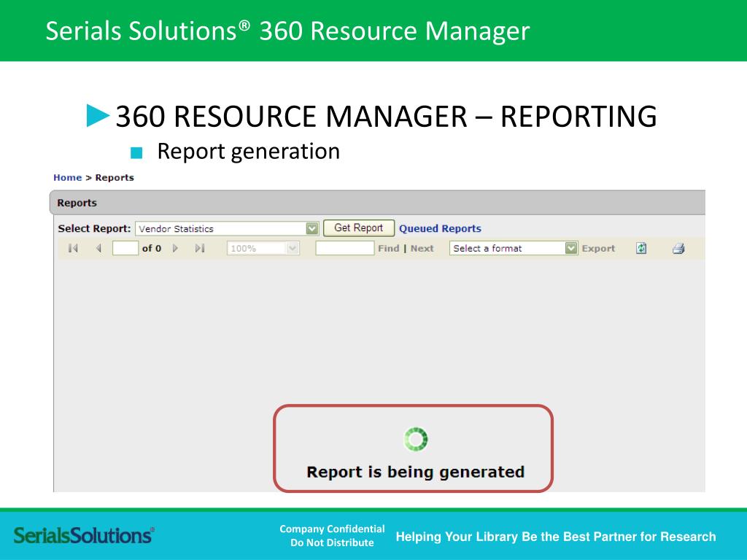Jump to last report page
Viewport: 747px width, 560px height.
point(200,248)
